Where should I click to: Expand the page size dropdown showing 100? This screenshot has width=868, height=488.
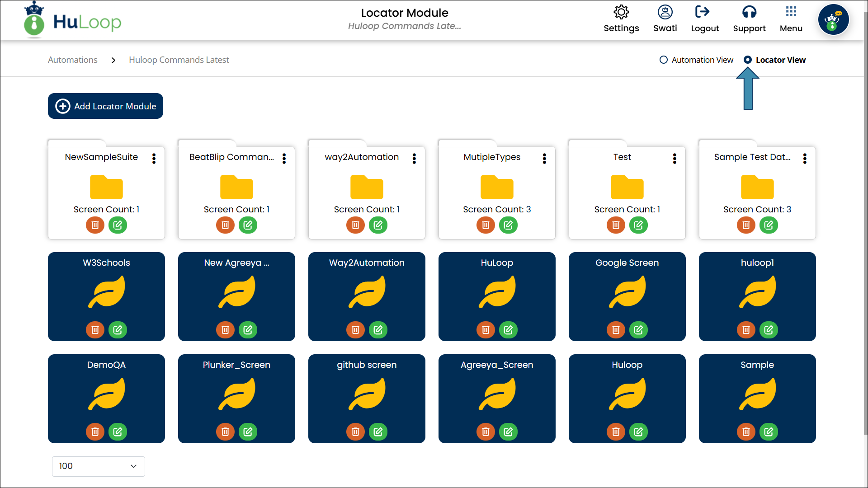coord(98,466)
